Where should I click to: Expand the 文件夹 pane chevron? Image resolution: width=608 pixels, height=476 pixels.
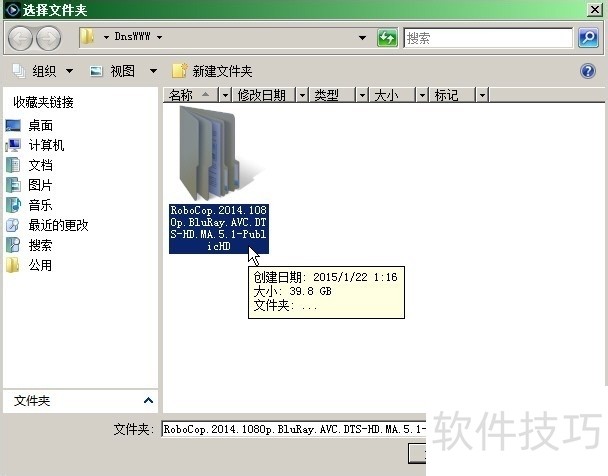pos(148,400)
